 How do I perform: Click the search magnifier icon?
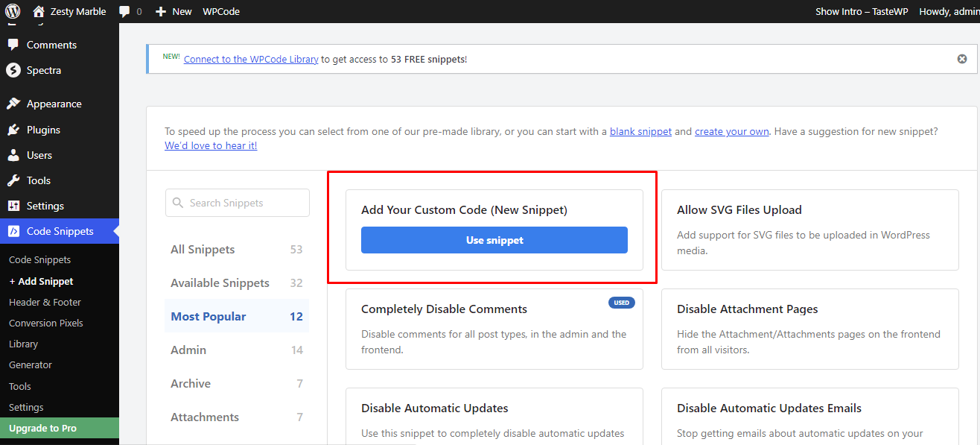pos(178,203)
